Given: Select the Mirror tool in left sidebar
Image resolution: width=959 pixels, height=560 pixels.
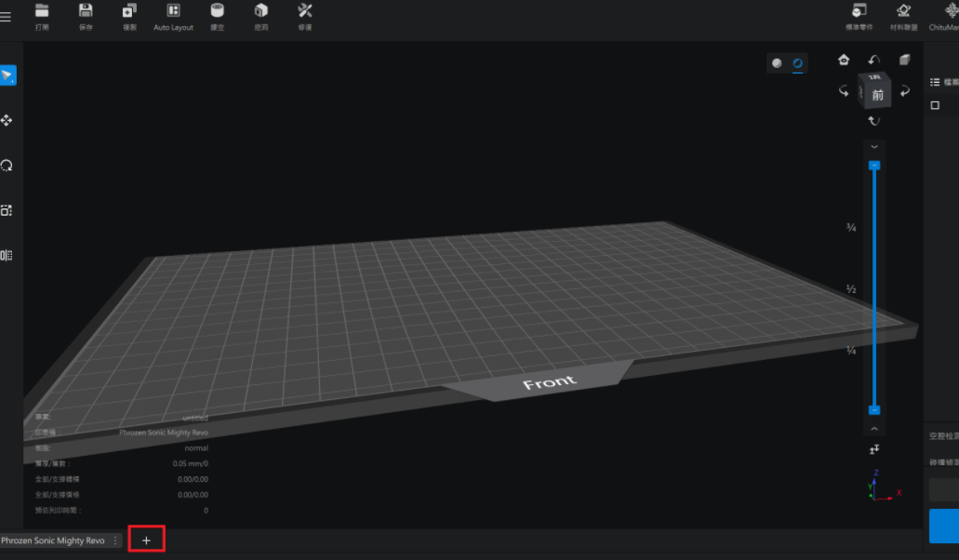Looking at the screenshot, I should pos(7,255).
